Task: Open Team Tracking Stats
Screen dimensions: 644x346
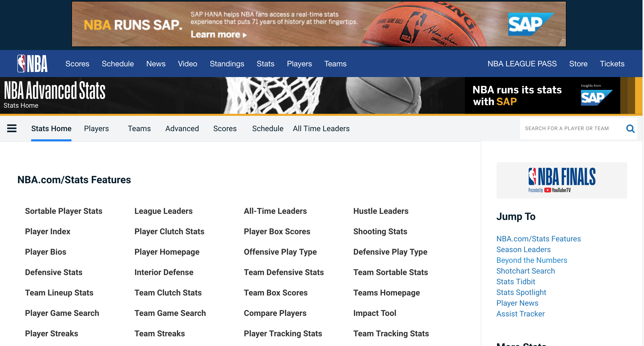Action: point(391,333)
